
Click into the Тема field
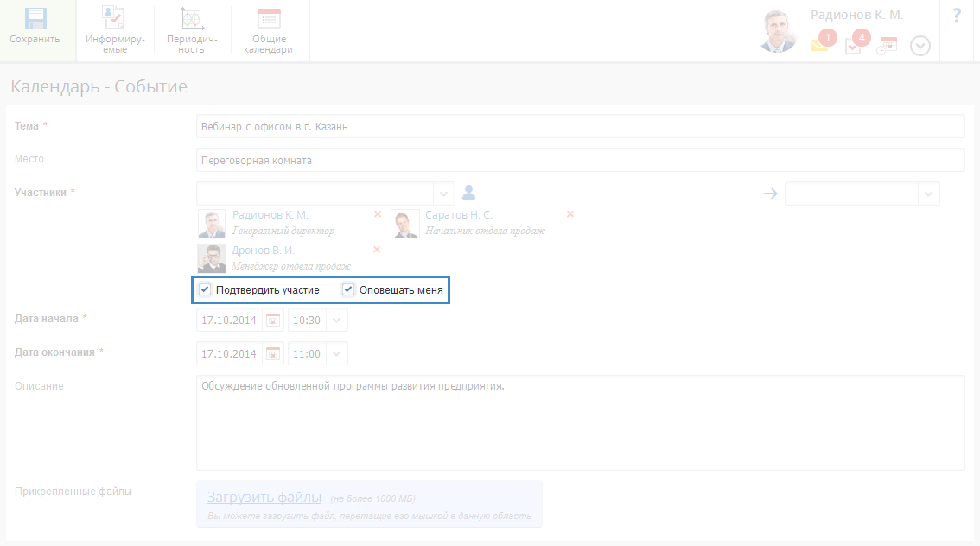(580, 126)
